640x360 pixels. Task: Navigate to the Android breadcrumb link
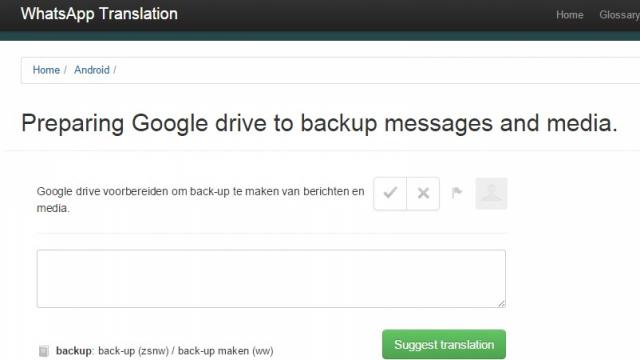pyautogui.click(x=92, y=70)
